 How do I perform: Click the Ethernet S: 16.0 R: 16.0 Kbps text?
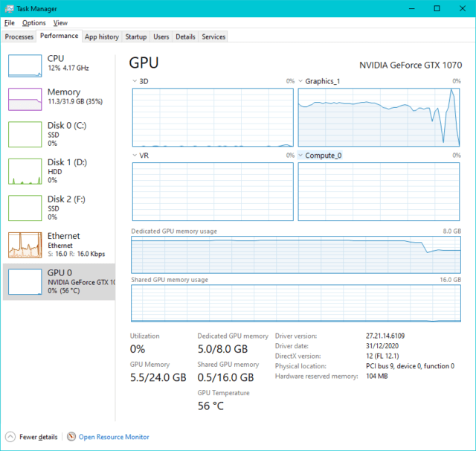[x=76, y=254]
